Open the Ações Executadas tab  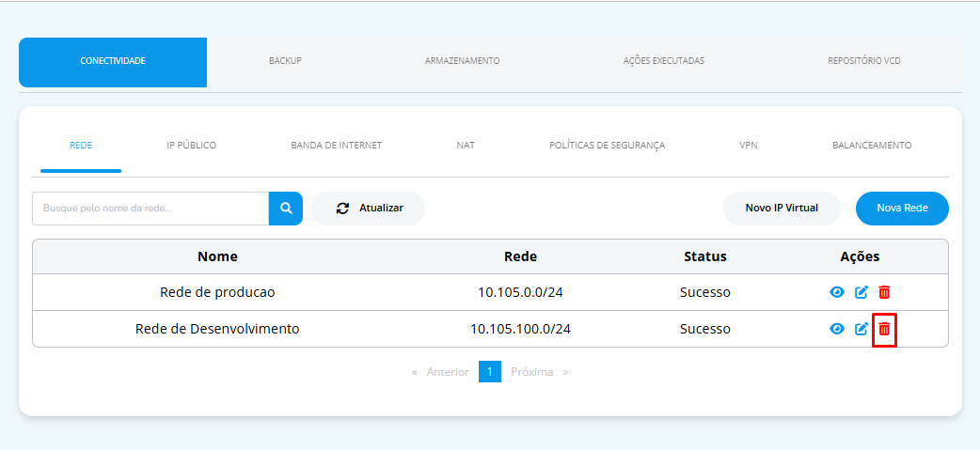click(664, 61)
